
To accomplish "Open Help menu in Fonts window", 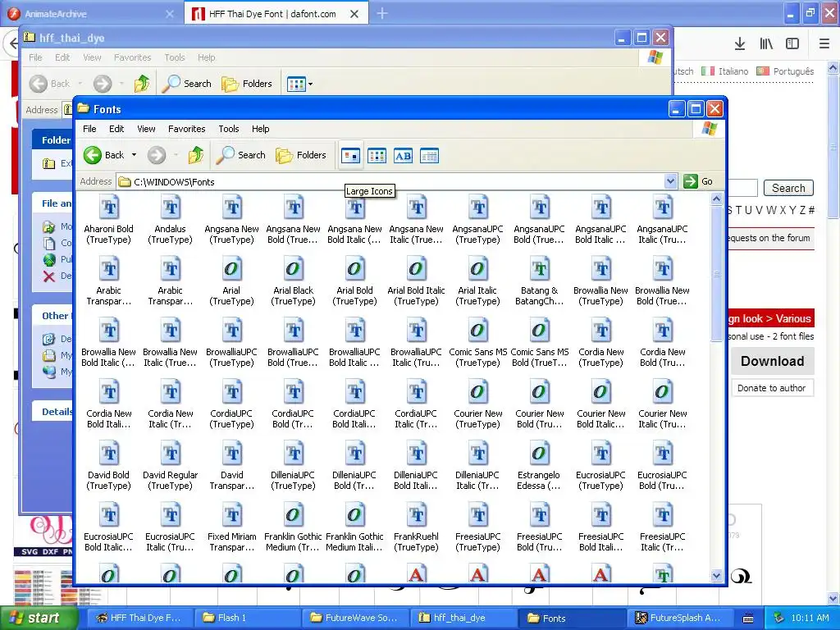I will coord(260,129).
